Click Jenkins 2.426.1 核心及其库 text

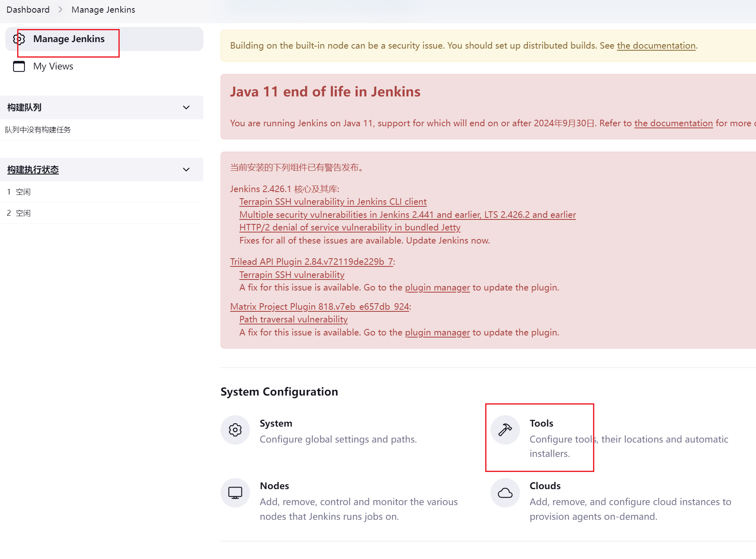coord(285,189)
